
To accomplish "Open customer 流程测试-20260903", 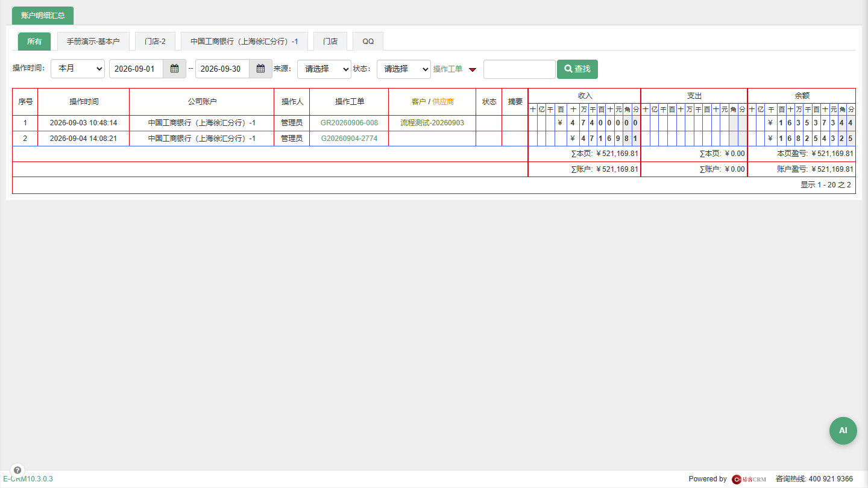I will click(432, 123).
